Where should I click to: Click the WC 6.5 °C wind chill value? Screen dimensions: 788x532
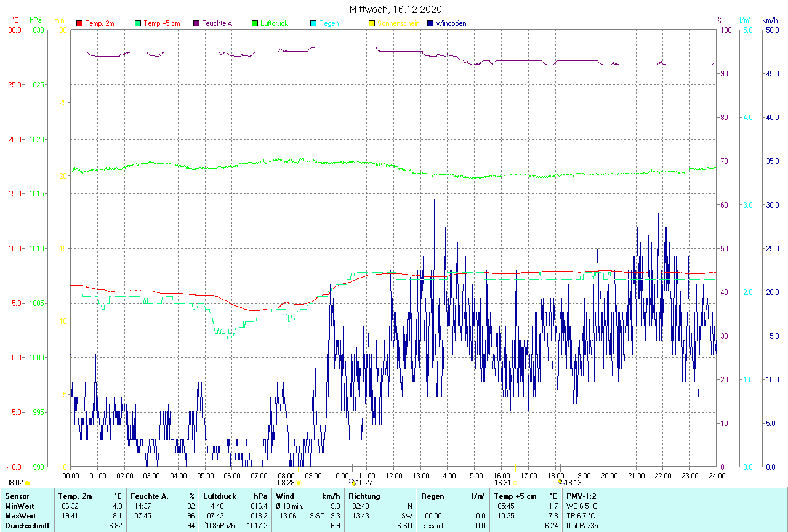pos(582,506)
